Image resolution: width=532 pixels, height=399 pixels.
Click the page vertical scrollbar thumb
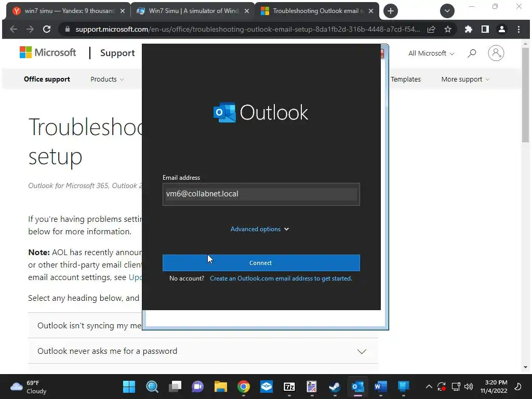[525, 95]
